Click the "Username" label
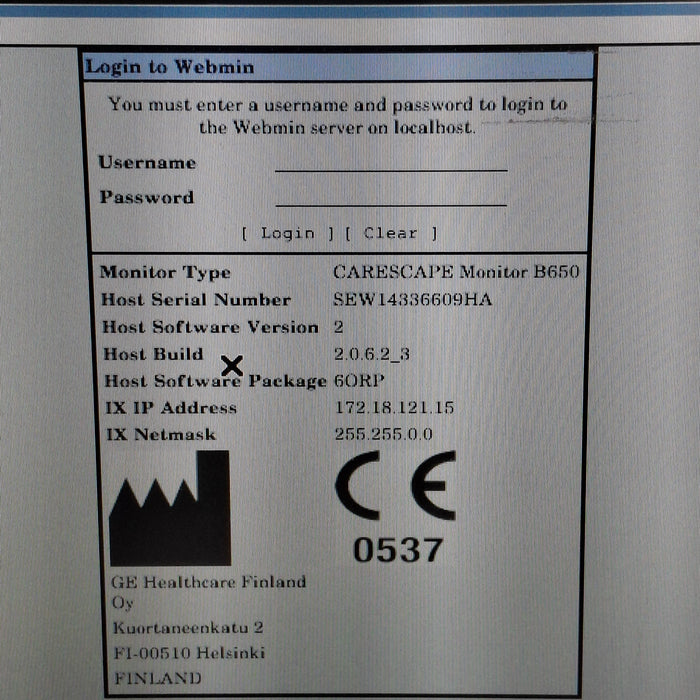The height and width of the screenshot is (700, 700). click(147, 162)
